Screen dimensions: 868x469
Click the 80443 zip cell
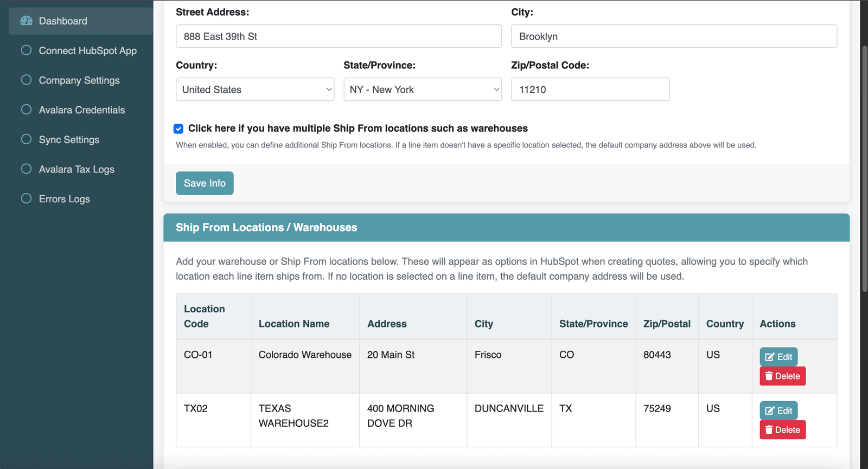coord(667,366)
